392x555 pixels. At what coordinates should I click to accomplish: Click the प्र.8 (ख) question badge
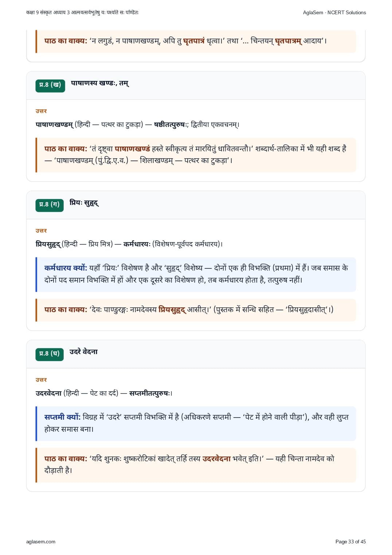pos(50,86)
